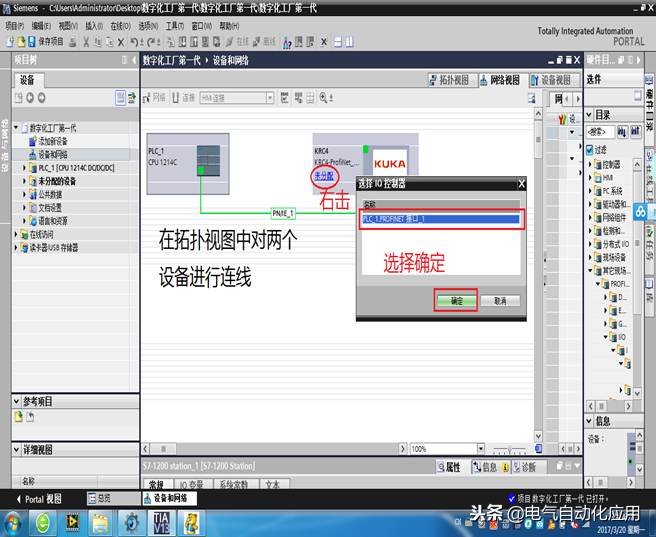Image resolution: width=656 pixels, height=537 pixels.
Task: Click the zoom magnifier icon in network toolbar
Action: pyautogui.click(x=323, y=98)
